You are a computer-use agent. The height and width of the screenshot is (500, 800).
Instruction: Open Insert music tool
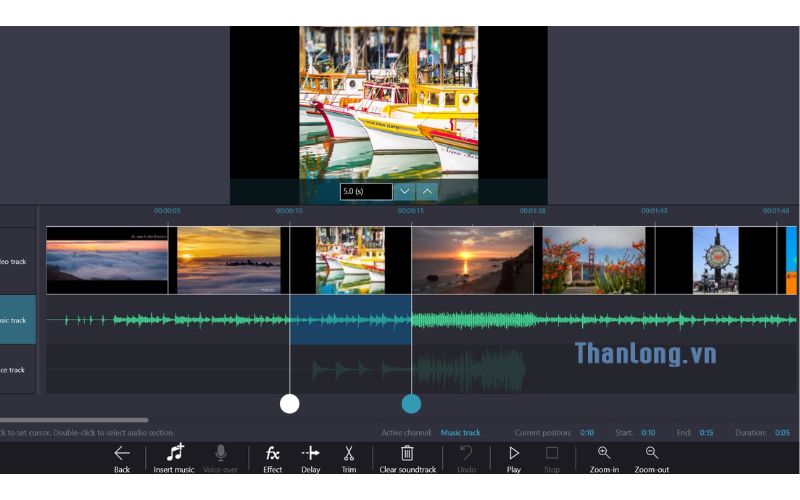pos(174,455)
